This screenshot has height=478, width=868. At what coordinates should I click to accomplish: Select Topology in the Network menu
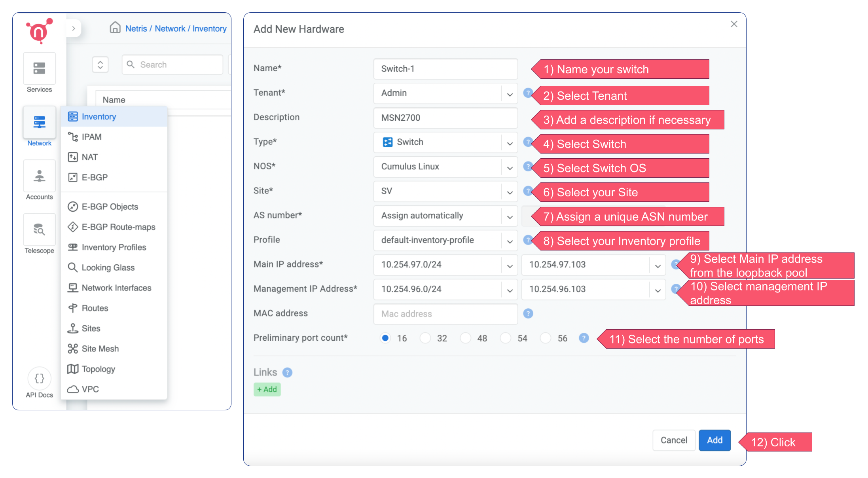pos(98,369)
